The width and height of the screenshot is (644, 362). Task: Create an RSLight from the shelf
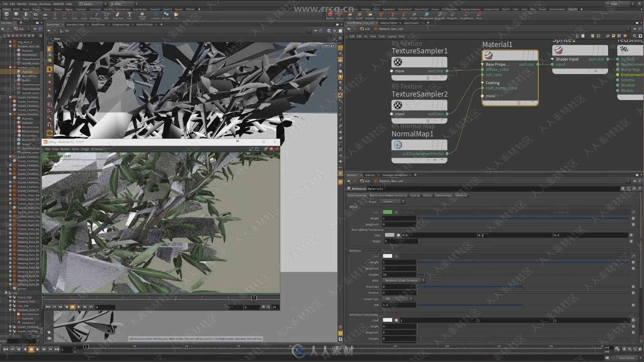414,15
